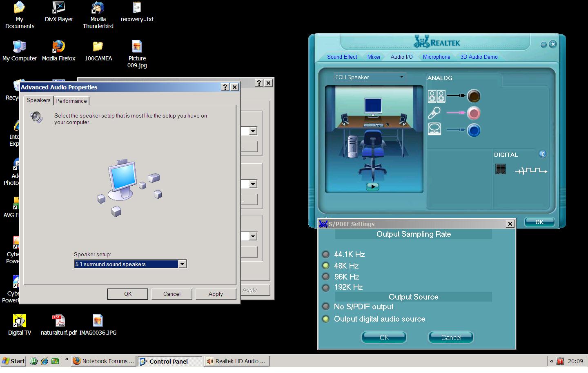The height and width of the screenshot is (373, 588).
Task: Show hidden system tray icons
Action: coord(552,361)
